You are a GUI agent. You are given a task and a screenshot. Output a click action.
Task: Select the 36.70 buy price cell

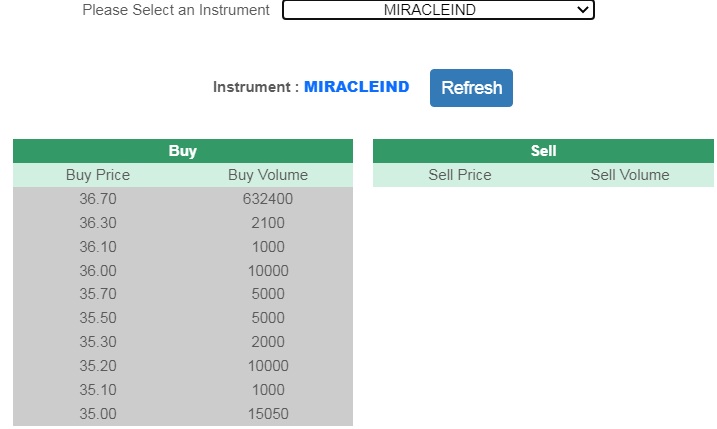[x=98, y=199]
